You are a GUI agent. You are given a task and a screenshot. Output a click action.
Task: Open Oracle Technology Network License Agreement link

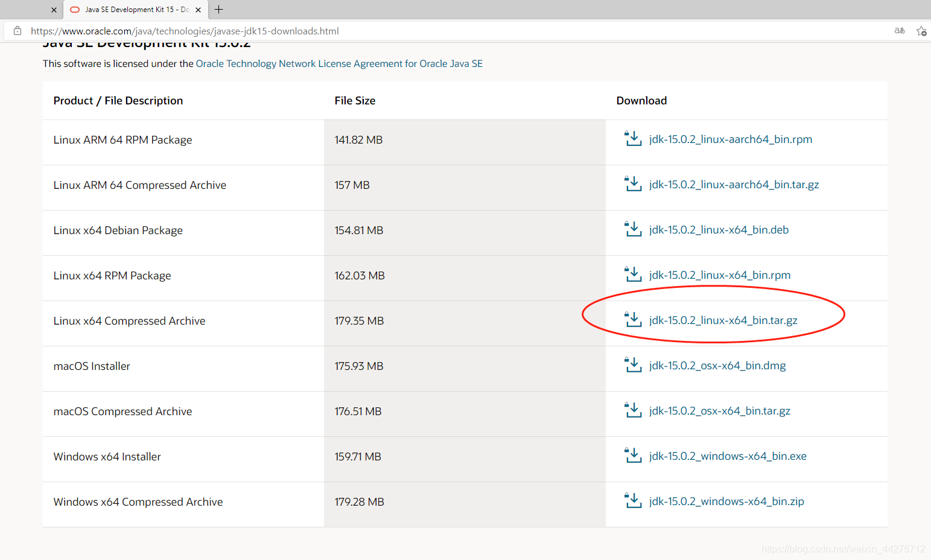339,63
